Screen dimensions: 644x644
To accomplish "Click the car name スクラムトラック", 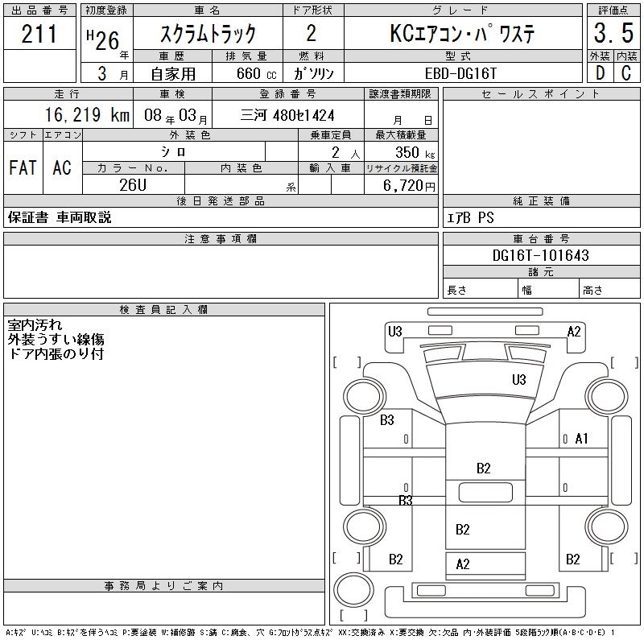I will click(208, 34).
